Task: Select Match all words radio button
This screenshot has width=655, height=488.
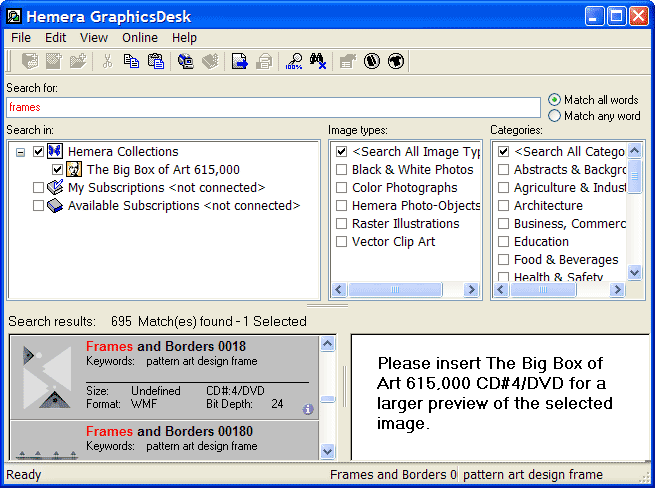Action: click(x=554, y=99)
